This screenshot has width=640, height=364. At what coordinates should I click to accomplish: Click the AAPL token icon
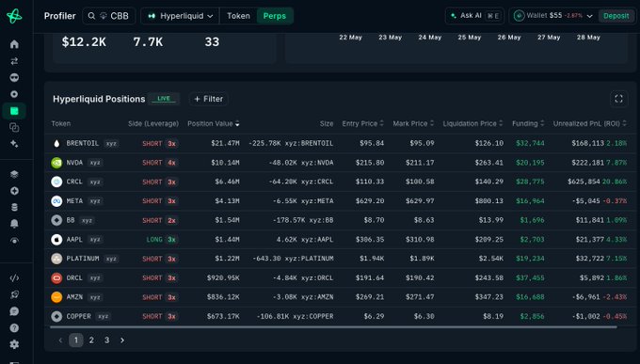click(x=56, y=240)
